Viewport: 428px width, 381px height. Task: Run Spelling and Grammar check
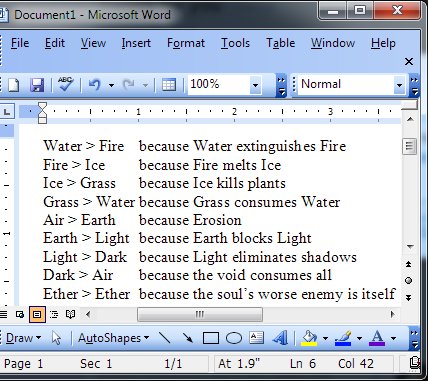click(x=66, y=85)
